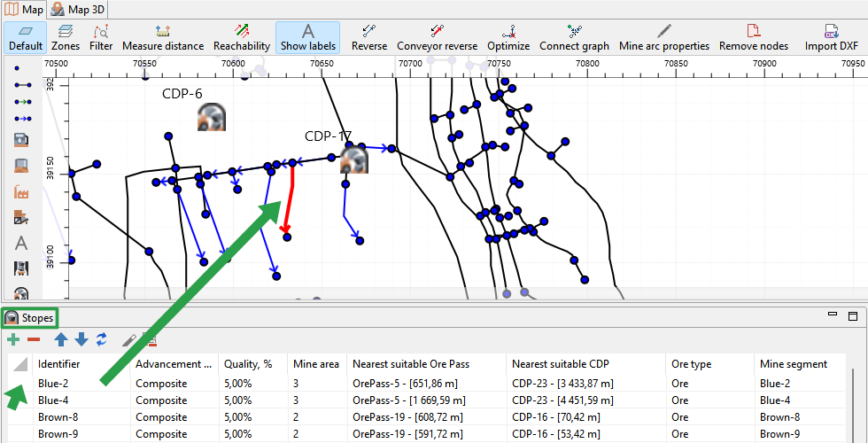Select the ore stockpile bin sidebar icon
868x443 pixels.
[21, 166]
